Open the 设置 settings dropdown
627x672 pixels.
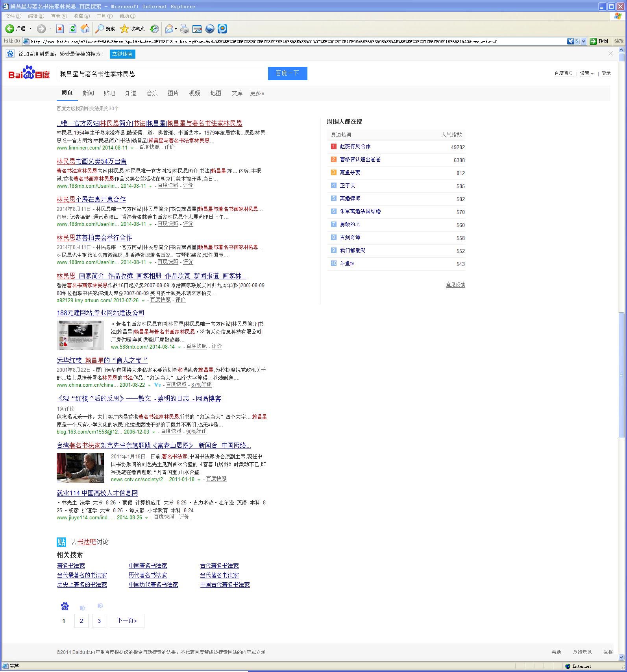(586, 73)
